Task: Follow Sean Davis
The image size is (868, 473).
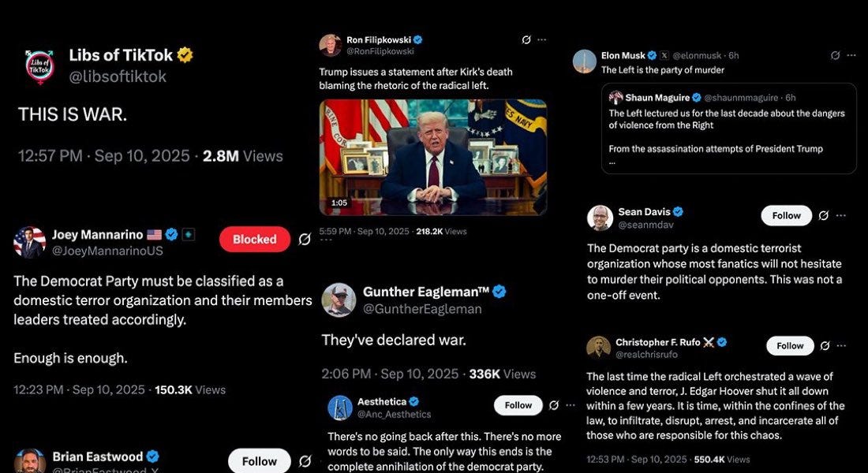Action: (x=786, y=216)
